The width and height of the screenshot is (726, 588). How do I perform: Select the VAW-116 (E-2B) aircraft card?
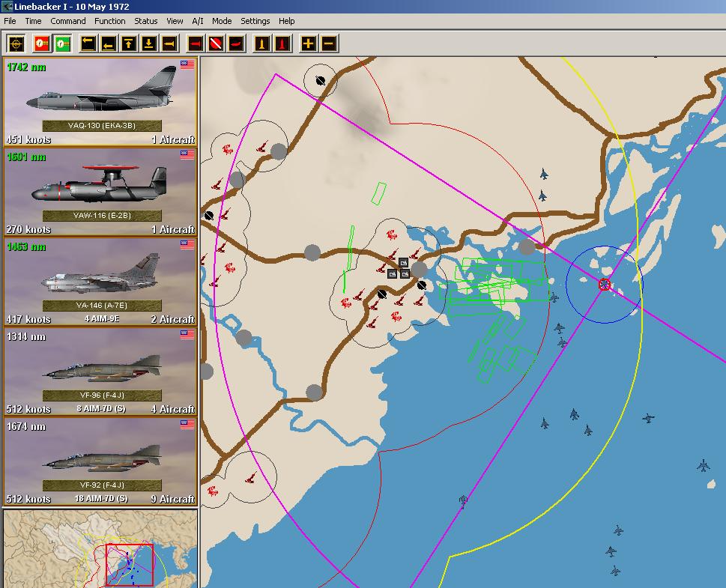point(100,192)
